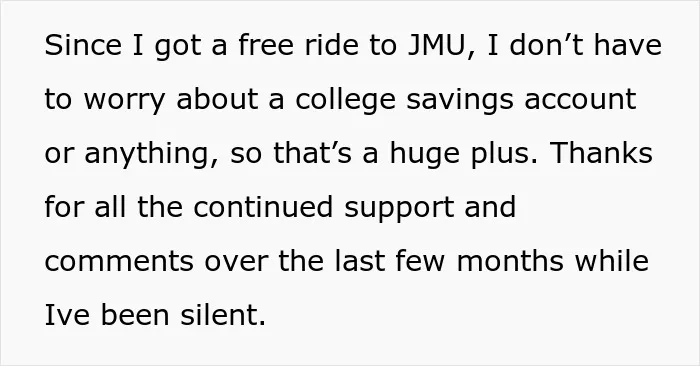The width and height of the screenshot is (700, 366).
Task: Click the word "huge" in third line
Action: tap(425, 154)
